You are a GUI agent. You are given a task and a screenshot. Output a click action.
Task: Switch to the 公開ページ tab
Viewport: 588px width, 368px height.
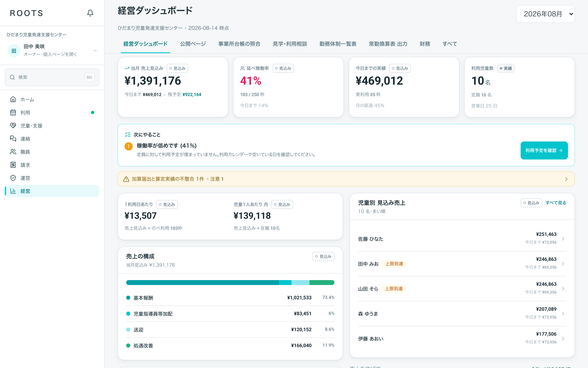(x=193, y=44)
